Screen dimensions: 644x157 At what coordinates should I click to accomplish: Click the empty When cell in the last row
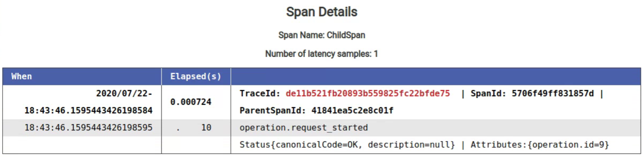(82, 145)
